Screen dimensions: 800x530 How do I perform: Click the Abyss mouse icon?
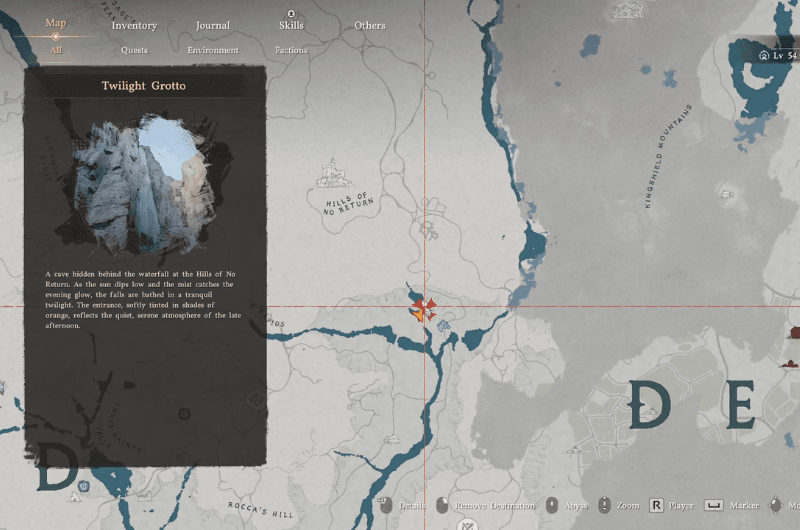coord(550,506)
